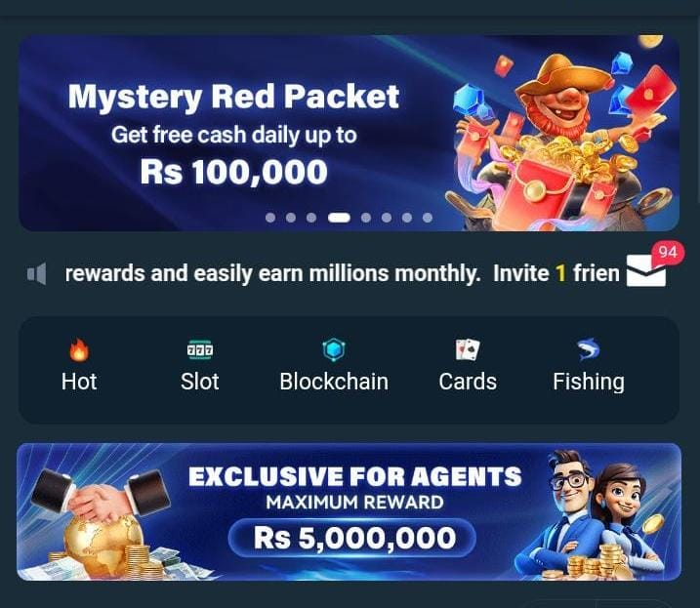
Task: Open the Exclusive For Agents banner
Action: coord(350,512)
